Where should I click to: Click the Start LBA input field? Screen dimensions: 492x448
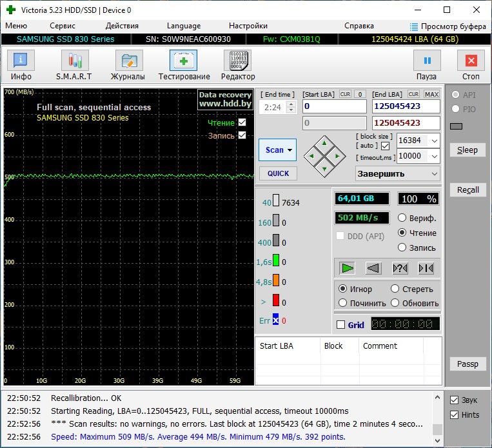pos(335,106)
